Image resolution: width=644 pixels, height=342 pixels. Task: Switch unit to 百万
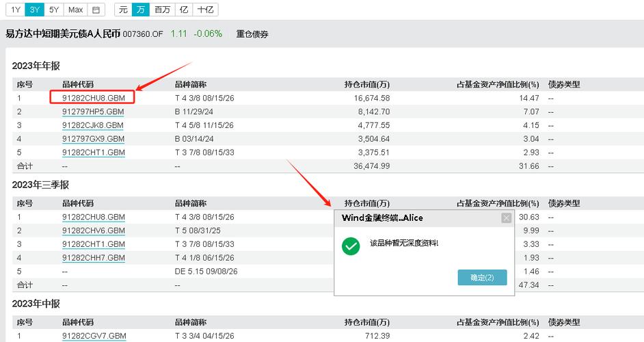(x=162, y=10)
